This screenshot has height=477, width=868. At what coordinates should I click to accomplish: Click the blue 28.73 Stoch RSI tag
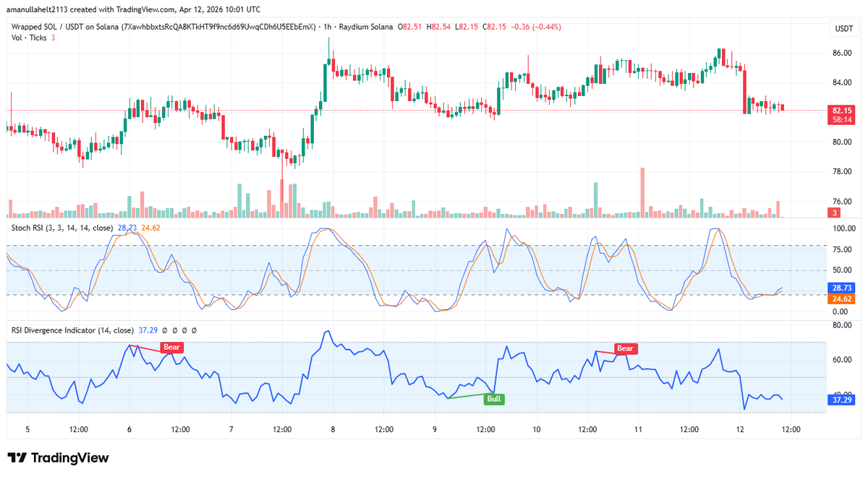841,287
